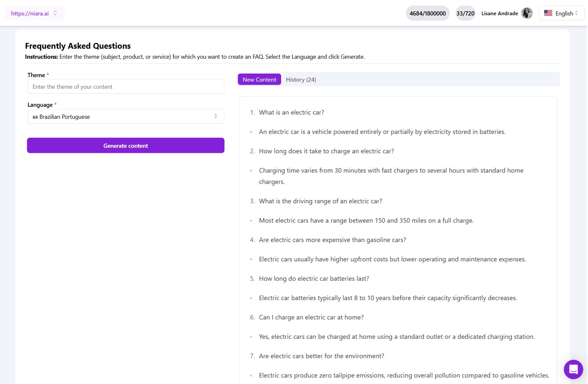Click the BR badge in the Language selector

(35, 117)
